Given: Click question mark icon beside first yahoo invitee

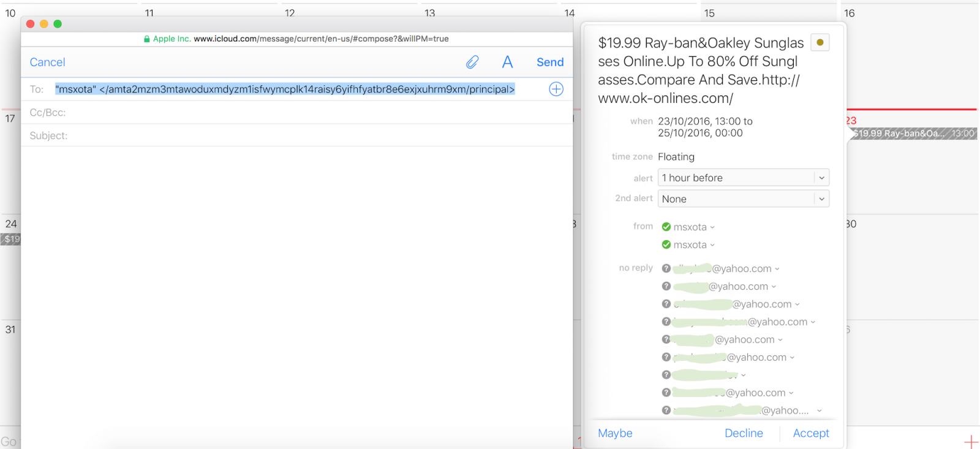Looking at the screenshot, I should (x=666, y=268).
